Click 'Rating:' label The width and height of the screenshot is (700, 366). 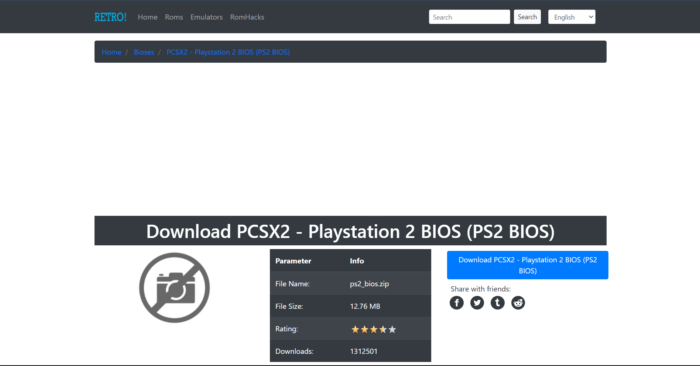(286, 329)
